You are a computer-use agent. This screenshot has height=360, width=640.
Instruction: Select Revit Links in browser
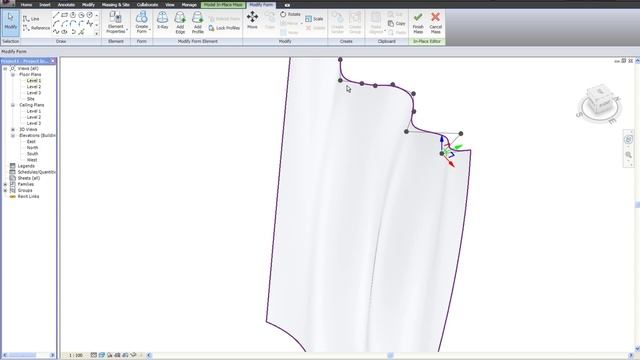(x=28, y=197)
